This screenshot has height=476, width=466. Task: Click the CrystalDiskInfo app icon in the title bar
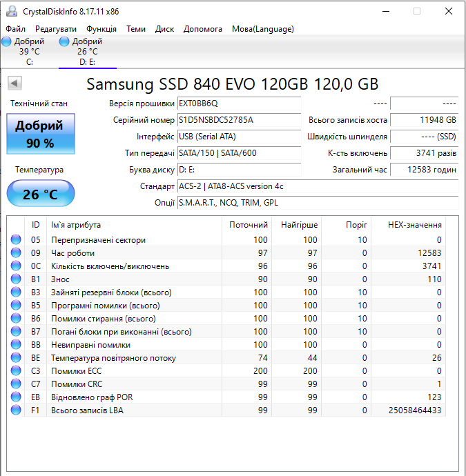(12, 11)
